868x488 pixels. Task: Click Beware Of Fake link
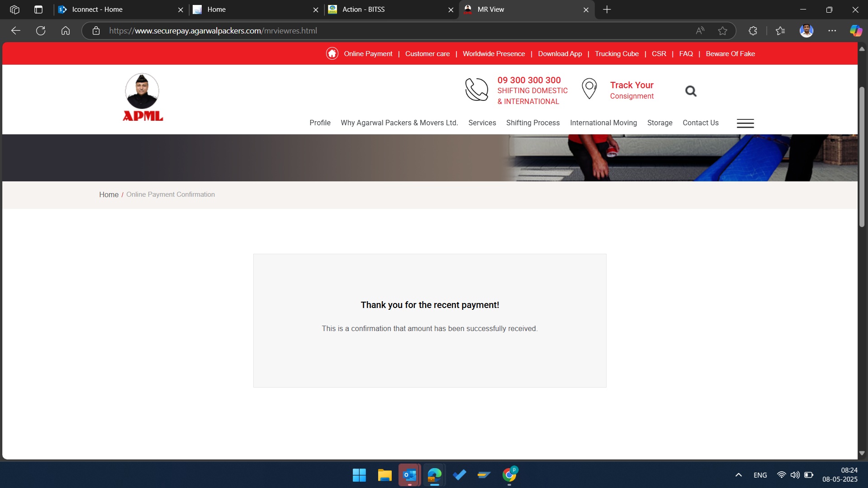click(730, 53)
